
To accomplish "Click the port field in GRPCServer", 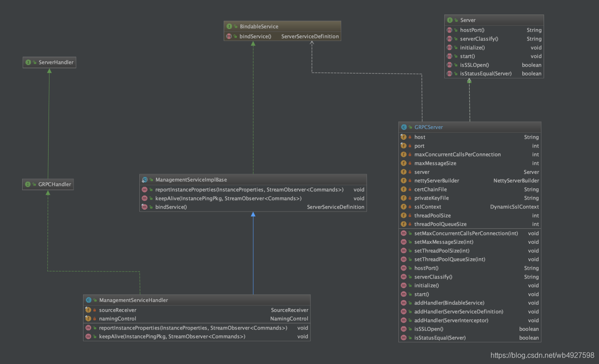I will tap(470, 146).
